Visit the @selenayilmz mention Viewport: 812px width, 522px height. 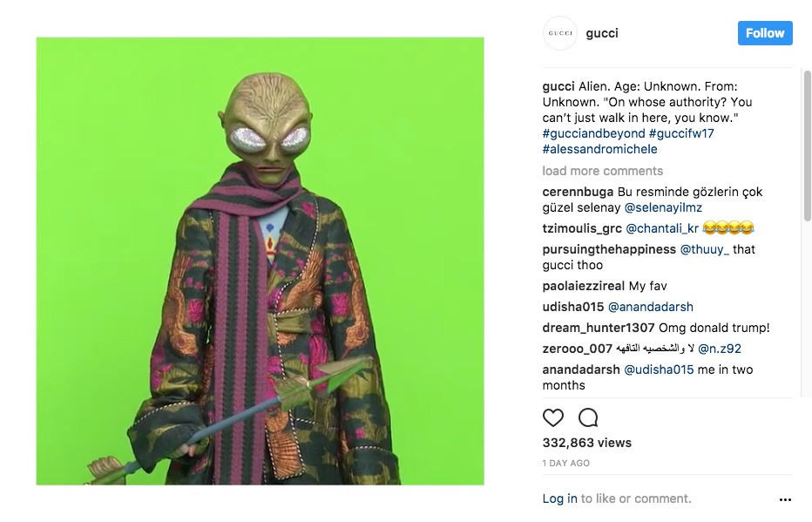[663, 207]
